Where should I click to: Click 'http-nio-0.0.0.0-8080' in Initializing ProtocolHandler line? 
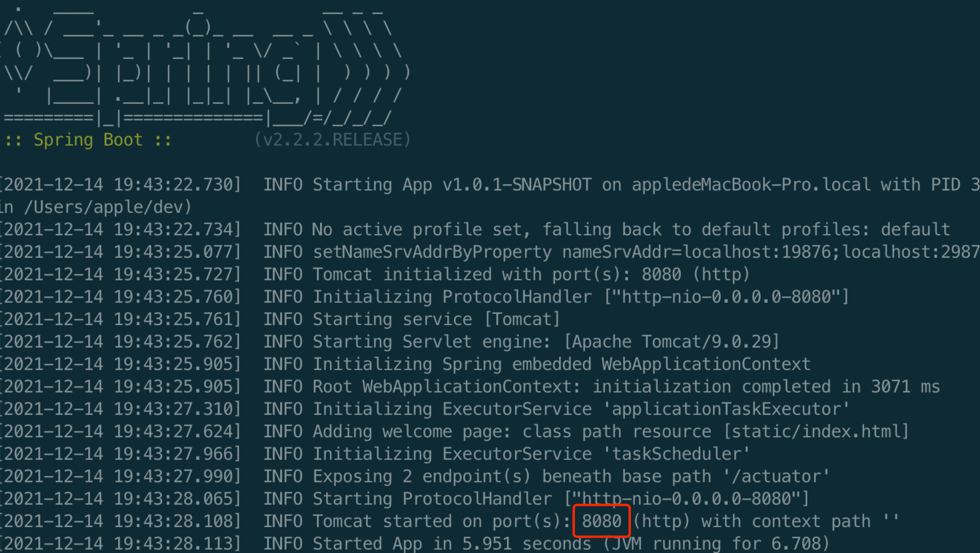(x=727, y=297)
